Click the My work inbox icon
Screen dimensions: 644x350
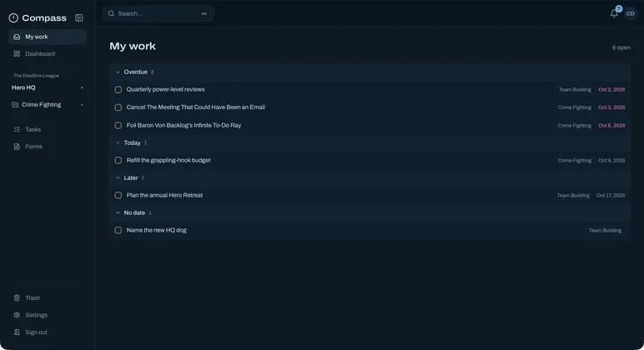[x=17, y=37]
